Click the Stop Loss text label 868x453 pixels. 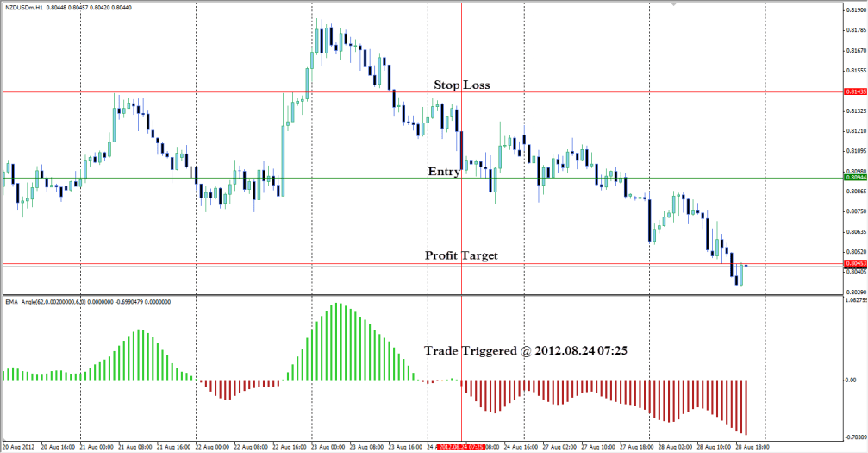click(462, 85)
